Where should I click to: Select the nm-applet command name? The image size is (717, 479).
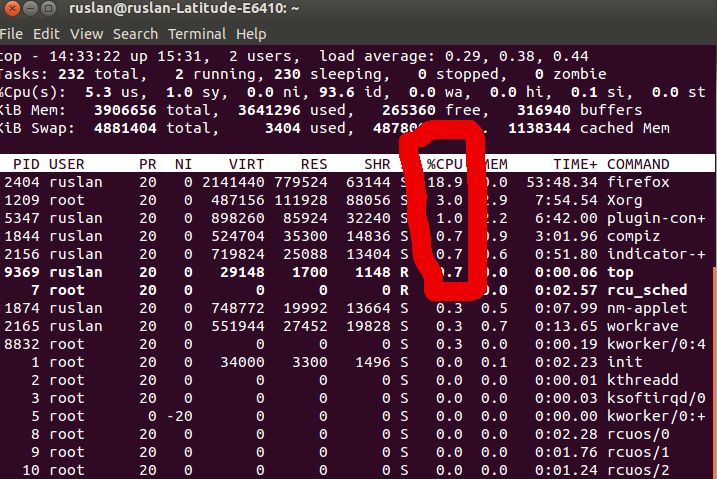click(647, 308)
